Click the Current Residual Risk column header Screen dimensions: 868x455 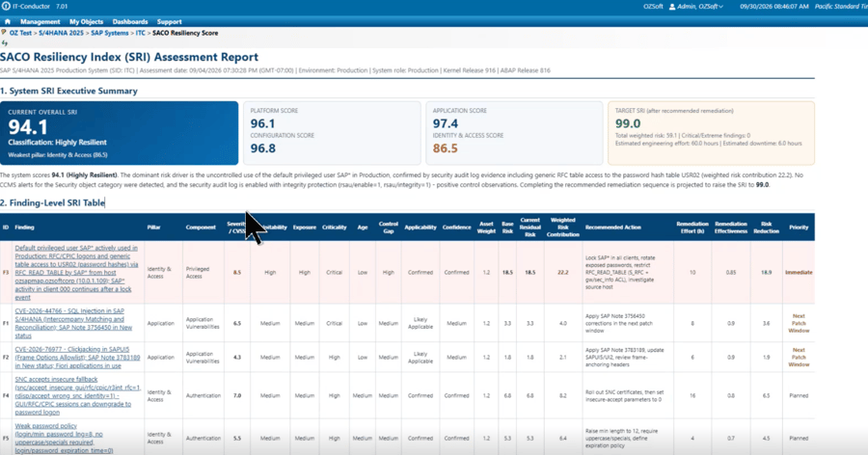coord(529,227)
